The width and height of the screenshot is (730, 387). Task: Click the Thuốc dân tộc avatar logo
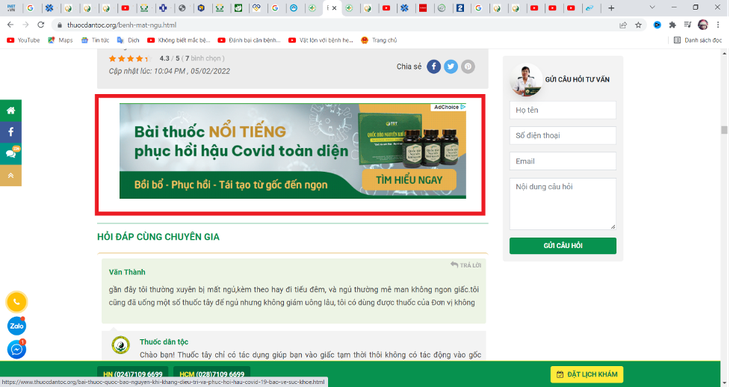pyautogui.click(x=121, y=345)
